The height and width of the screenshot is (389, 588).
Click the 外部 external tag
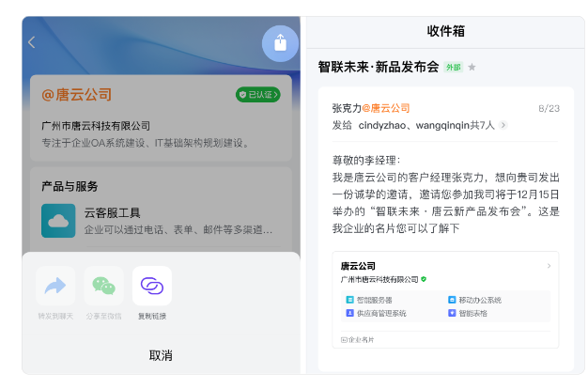point(454,68)
